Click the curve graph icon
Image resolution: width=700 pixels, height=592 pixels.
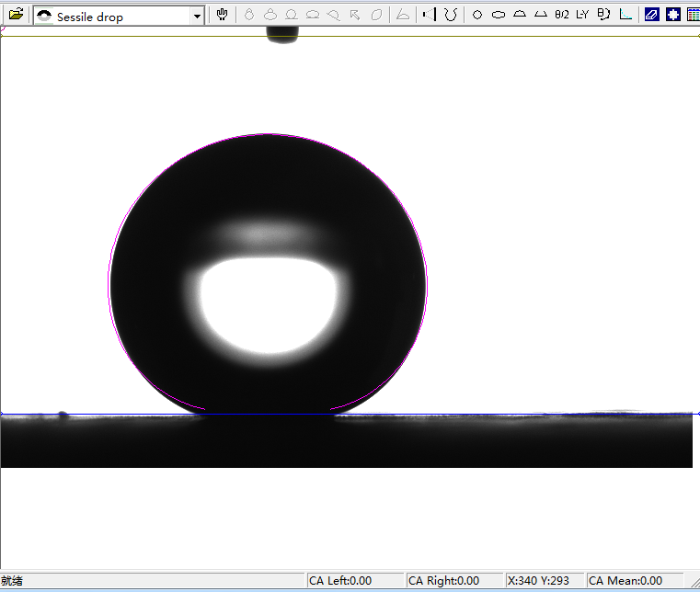pyautogui.click(x=625, y=15)
